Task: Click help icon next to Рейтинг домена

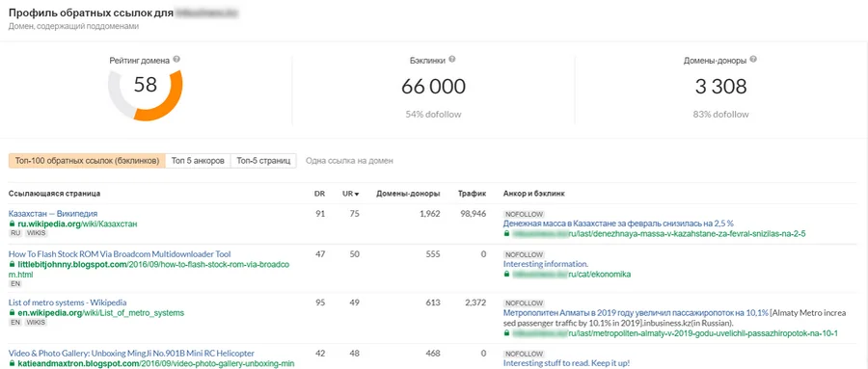Action: click(x=176, y=60)
